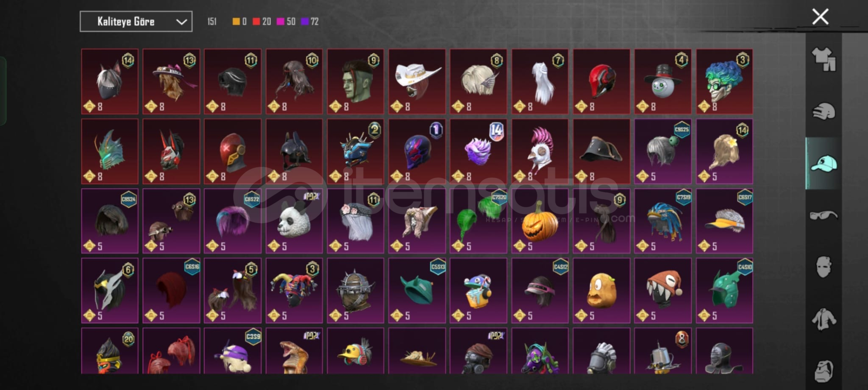This screenshot has width=868, height=390.
Task: Open the backpack category in sidebar
Action: pyautogui.click(x=824, y=371)
